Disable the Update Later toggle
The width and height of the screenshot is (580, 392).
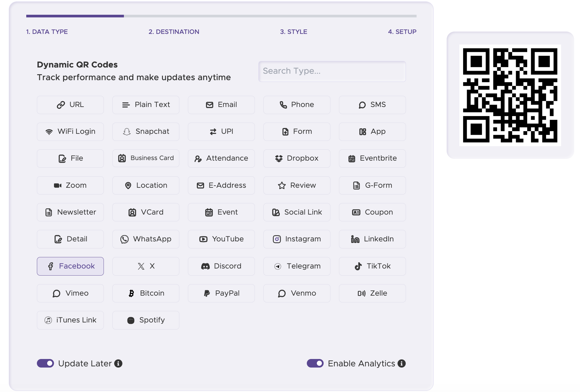pos(45,363)
